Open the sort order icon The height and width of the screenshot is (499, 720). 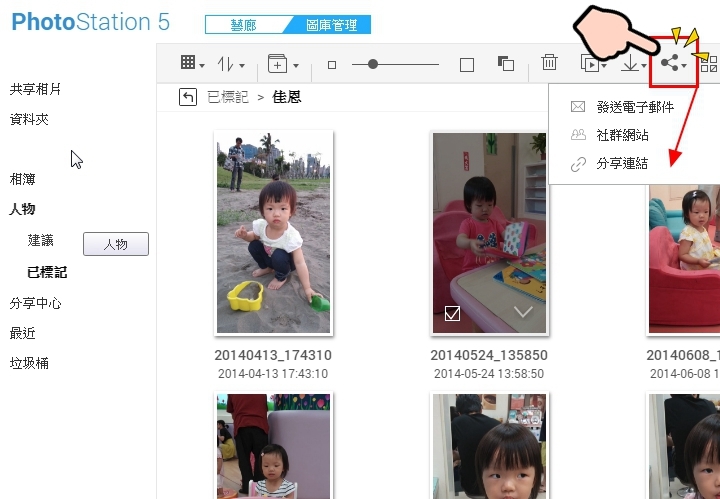point(225,64)
